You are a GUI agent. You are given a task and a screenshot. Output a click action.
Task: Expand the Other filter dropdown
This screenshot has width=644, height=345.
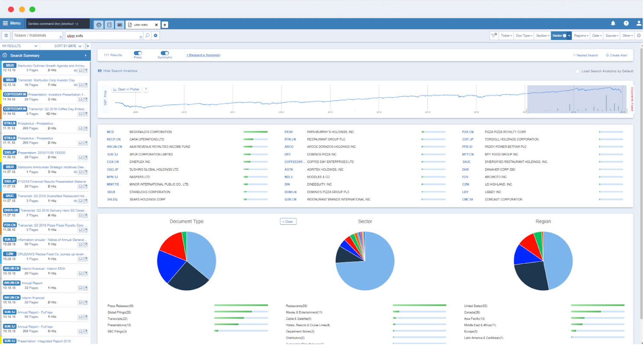[x=627, y=35]
